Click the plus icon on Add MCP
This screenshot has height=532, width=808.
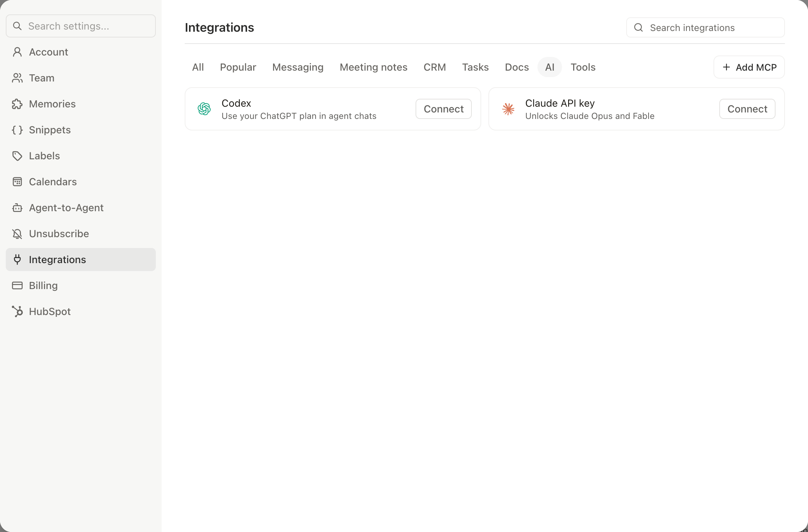[726, 67]
